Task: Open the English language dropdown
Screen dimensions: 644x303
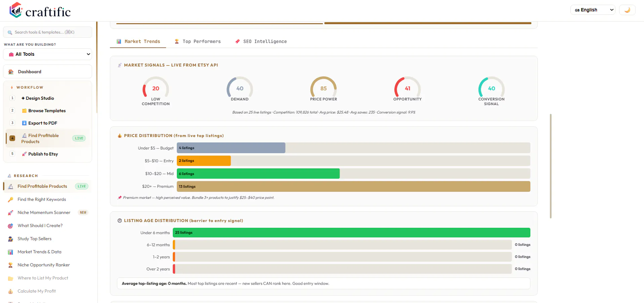Action: [593, 10]
